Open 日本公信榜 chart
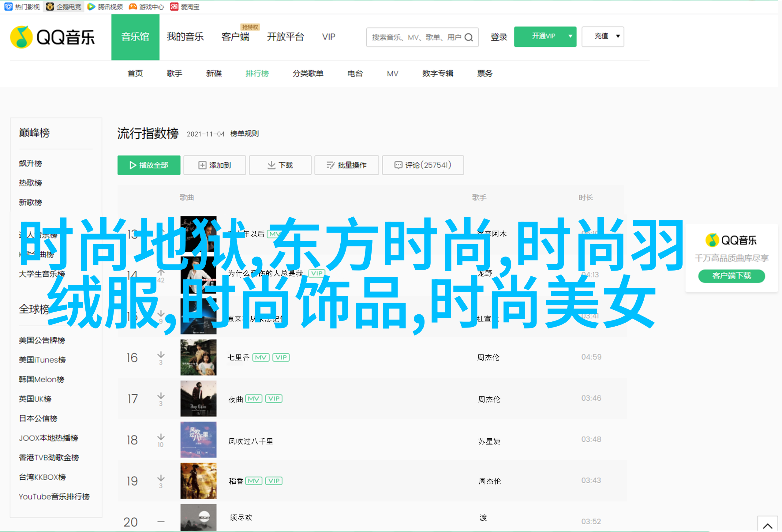The height and width of the screenshot is (532, 782). 38,419
